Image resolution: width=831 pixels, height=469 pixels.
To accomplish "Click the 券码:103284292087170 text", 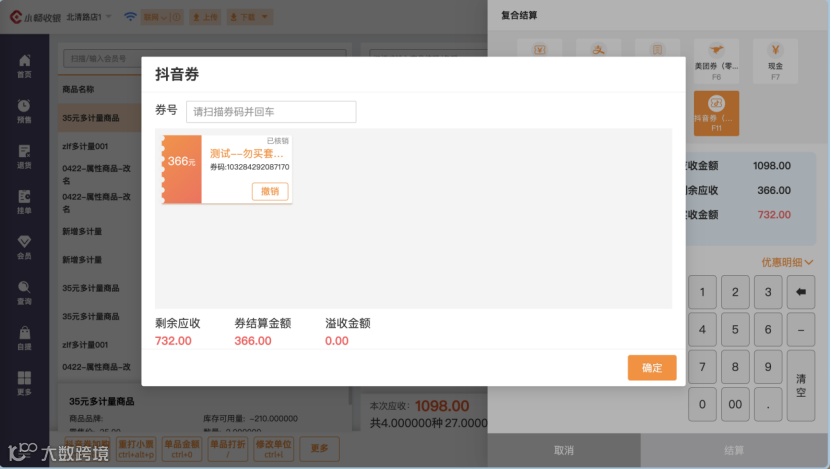I will click(x=250, y=167).
